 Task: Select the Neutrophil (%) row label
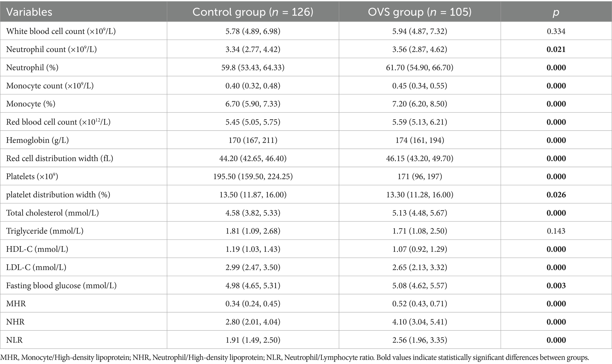[x=32, y=67]
